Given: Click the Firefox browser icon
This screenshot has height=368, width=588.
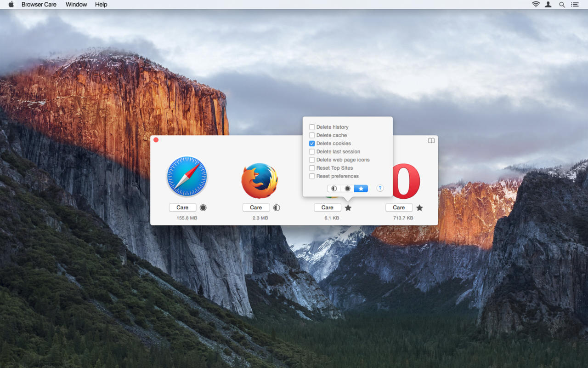Looking at the screenshot, I should (x=260, y=181).
